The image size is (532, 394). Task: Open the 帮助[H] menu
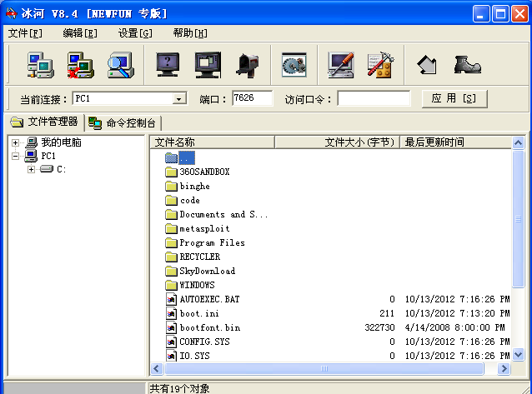[x=189, y=33]
